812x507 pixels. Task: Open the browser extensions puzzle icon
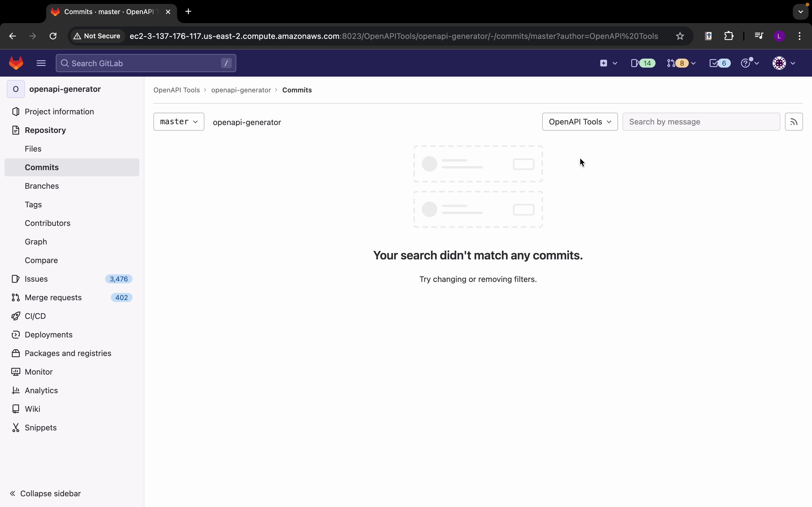point(729,36)
